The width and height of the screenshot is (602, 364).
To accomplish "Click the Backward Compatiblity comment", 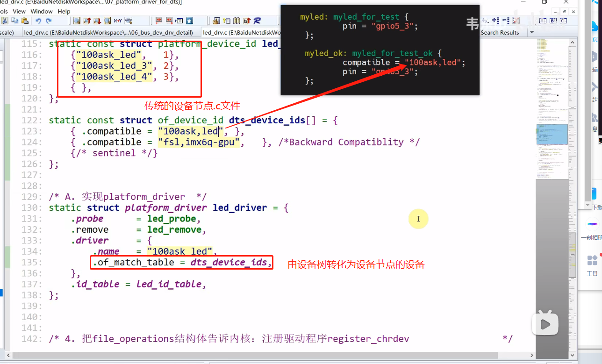I will click(x=349, y=142).
